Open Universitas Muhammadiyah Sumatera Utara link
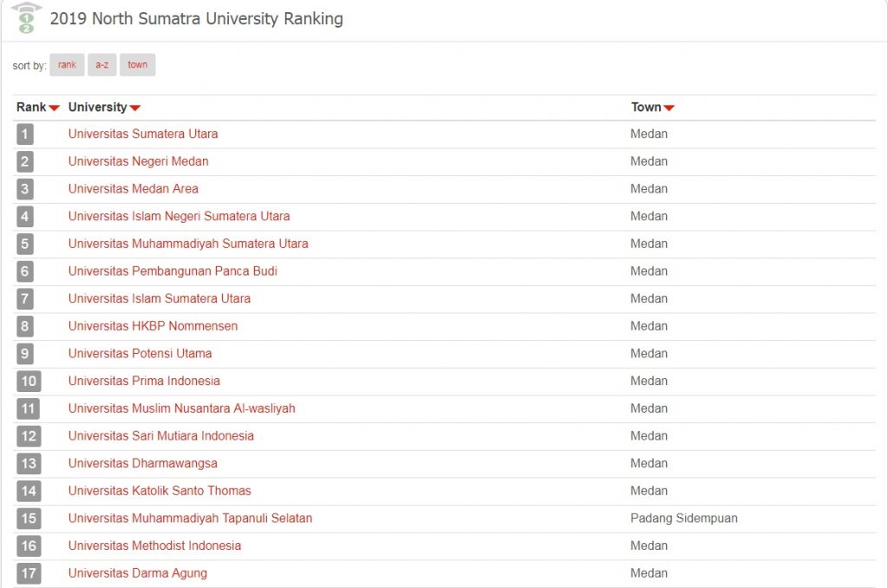Viewport: 888px width, 588px height. 188,244
